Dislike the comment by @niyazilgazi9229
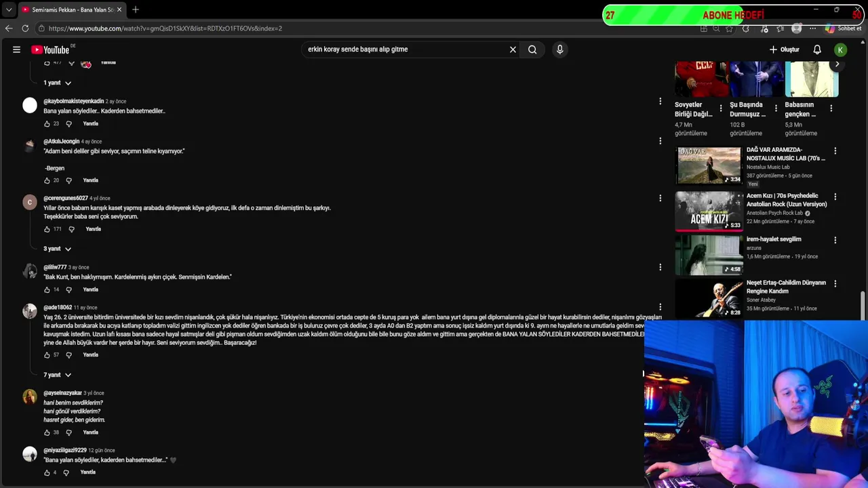Image resolution: width=868 pixels, height=488 pixels. 66,472
